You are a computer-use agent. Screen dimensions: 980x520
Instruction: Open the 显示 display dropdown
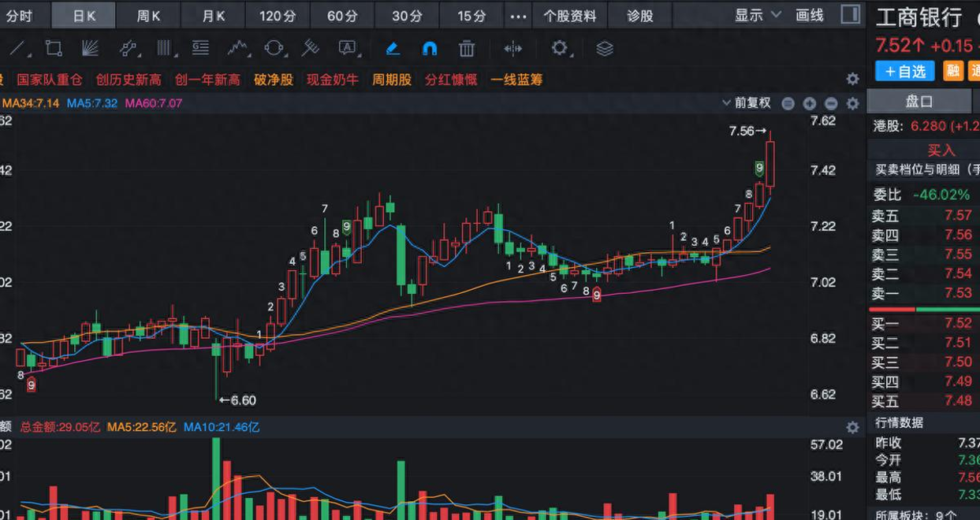tap(757, 14)
